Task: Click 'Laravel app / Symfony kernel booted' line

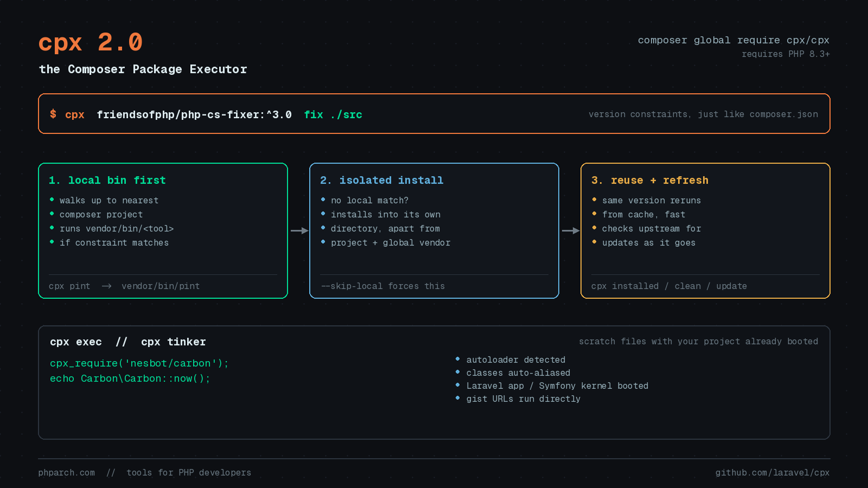Action: tap(558, 386)
